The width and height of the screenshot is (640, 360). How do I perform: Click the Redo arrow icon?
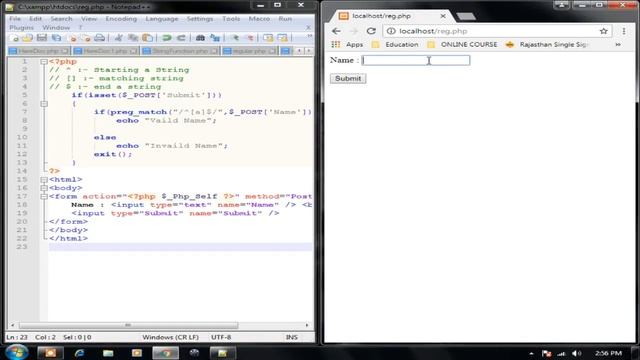point(181,38)
